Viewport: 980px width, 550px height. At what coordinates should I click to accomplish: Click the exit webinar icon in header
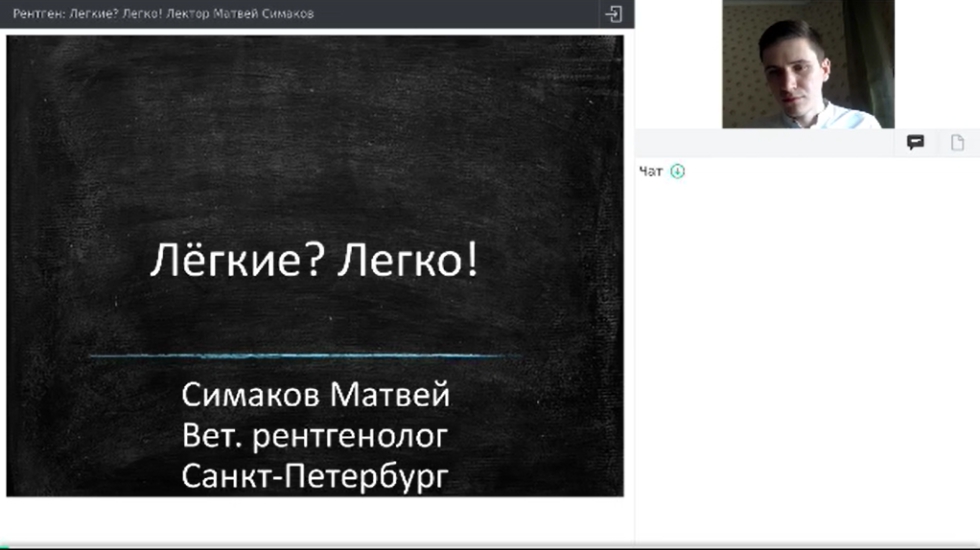coord(614,13)
